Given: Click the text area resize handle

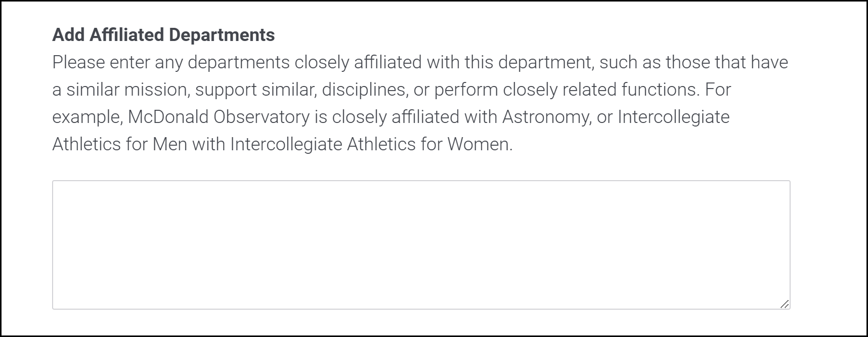Looking at the screenshot, I should tap(784, 304).
